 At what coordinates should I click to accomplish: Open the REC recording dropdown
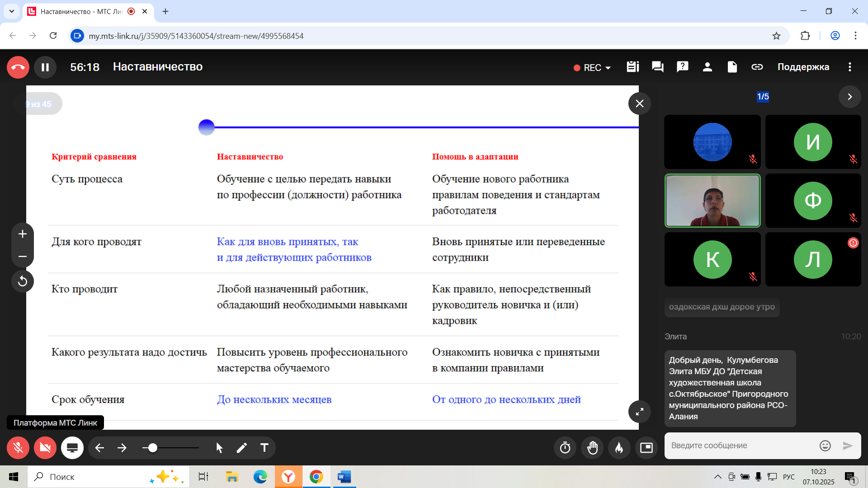592,67
